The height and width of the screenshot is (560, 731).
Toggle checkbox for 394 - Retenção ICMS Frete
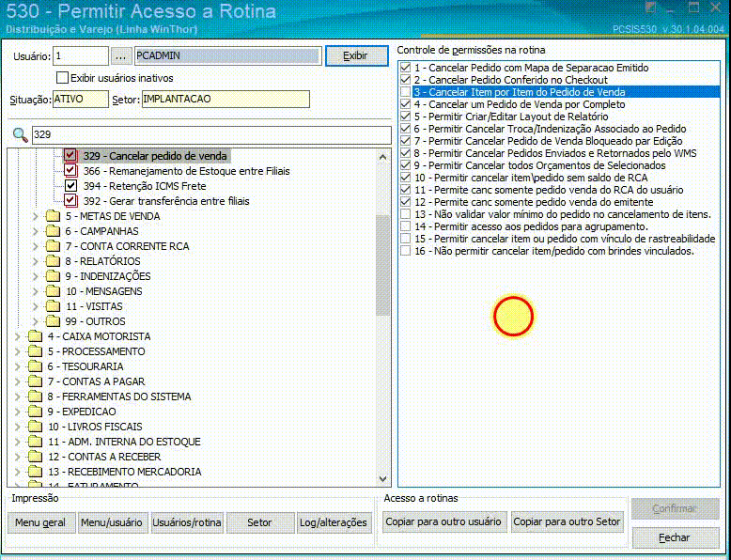70,186
